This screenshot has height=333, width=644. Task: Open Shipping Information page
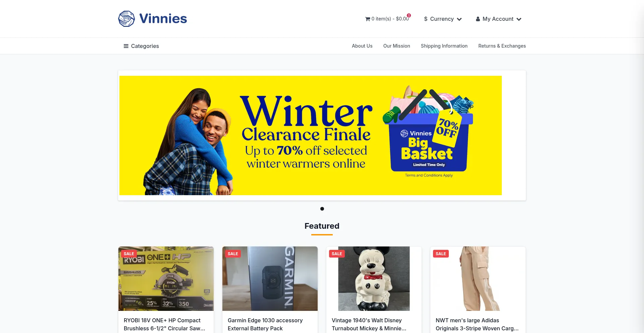(x=444, y=46)
